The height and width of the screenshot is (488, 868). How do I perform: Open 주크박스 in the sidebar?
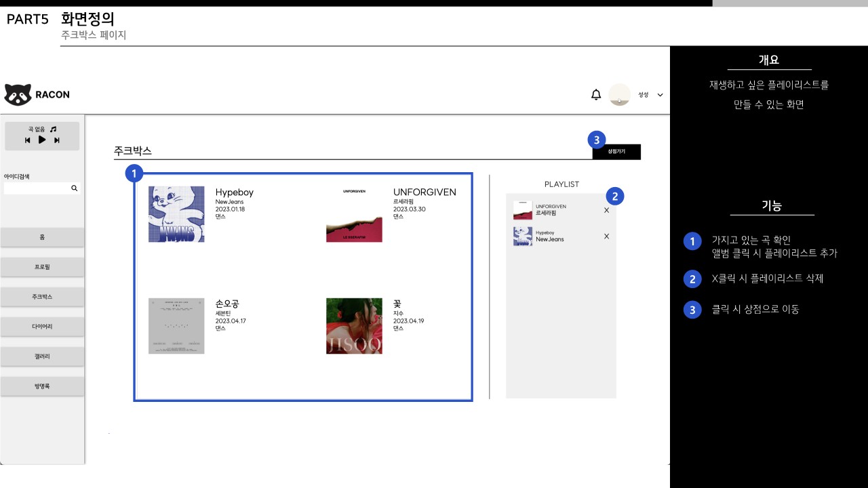click(x=42, y=297)
